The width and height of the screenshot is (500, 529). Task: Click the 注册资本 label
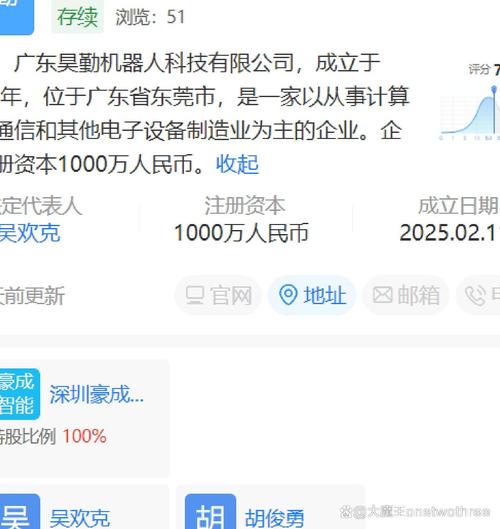(245, 205)
